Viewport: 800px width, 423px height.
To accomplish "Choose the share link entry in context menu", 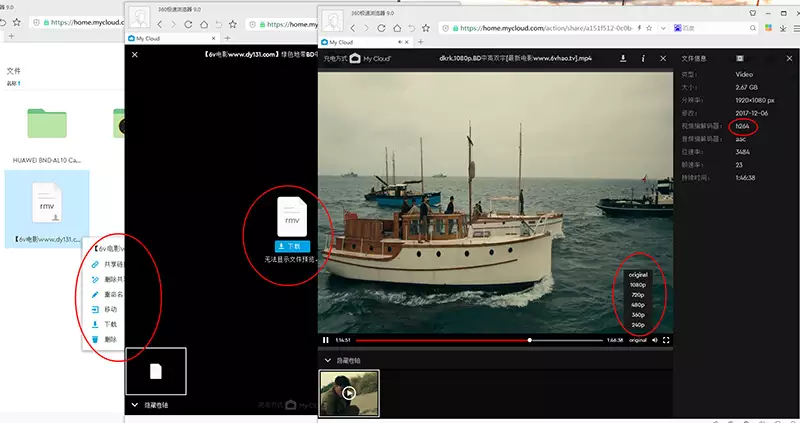I will 106,264.
